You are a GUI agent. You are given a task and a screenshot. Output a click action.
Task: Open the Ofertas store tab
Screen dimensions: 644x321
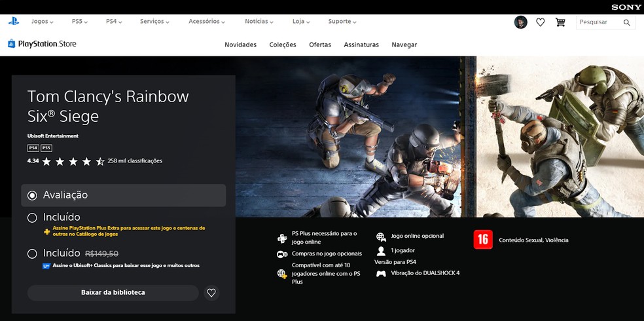coord(320,45)
